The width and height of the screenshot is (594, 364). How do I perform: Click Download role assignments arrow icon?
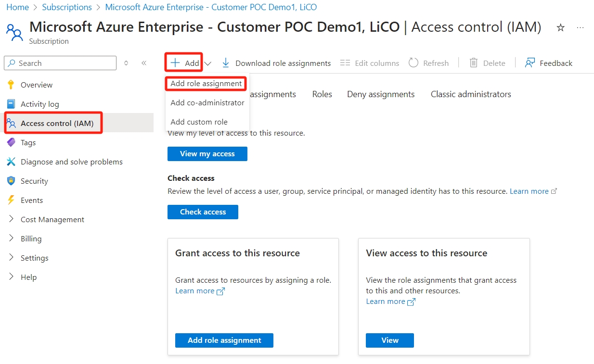pyautogui.click(x=225, y=63)
